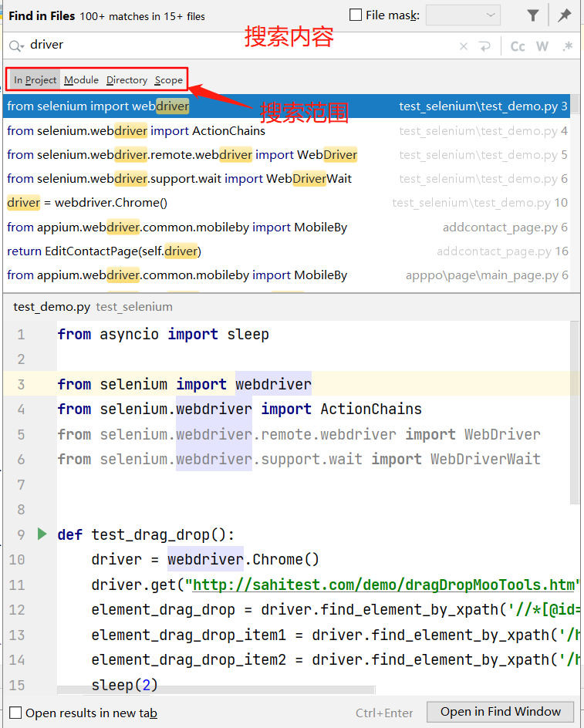The height and width of the screenshot is (728, 584).
Task: Select the In Project scope tab
Action: tap(35, 79)
